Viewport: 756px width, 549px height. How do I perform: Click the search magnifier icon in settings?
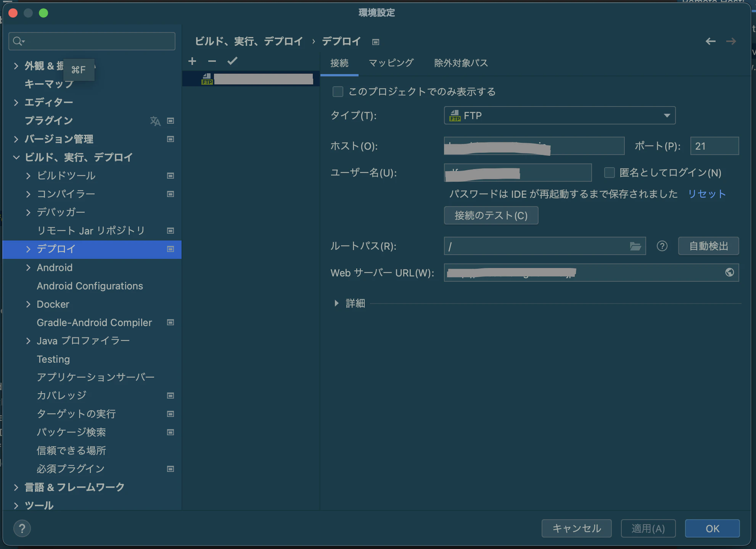click(x=18, y=41)
